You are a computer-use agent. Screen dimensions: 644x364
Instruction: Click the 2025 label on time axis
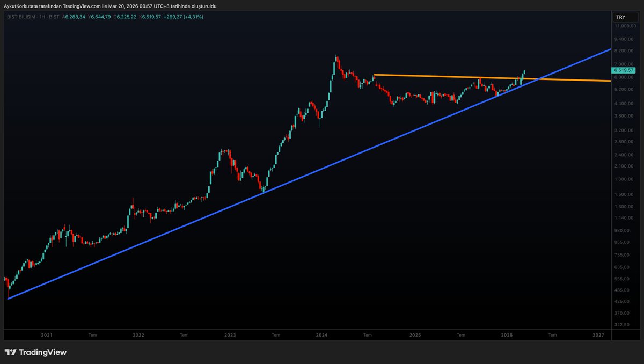point(415,334)
